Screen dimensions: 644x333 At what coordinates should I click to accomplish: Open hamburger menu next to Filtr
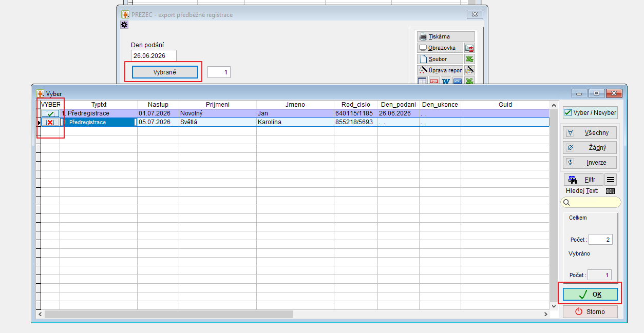611,180
